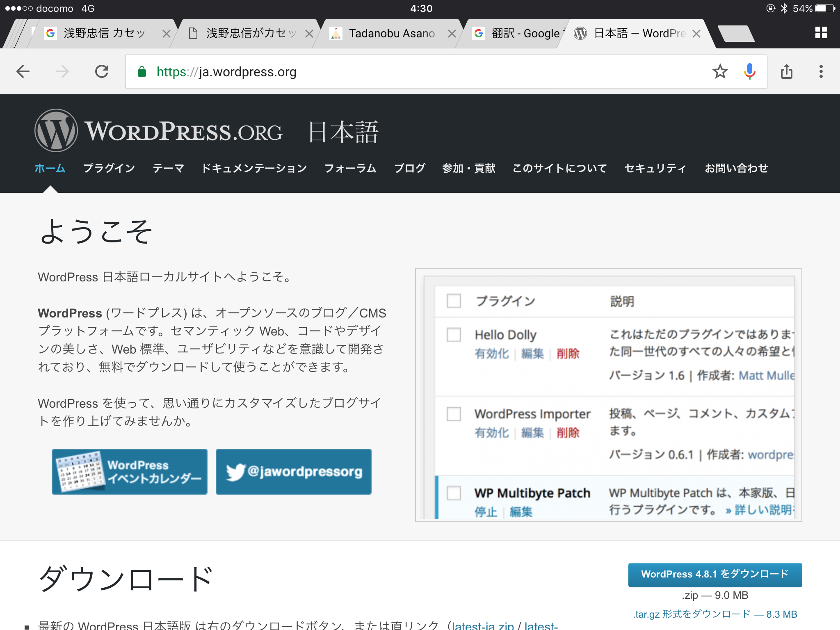Bookmark page with the star icon

(x=720, y=71)
